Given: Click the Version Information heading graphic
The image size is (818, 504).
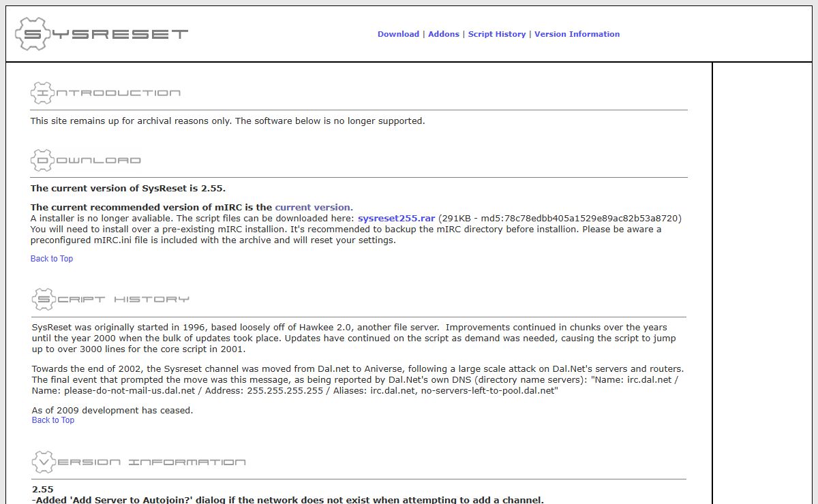Looking at the screenshot, I should click(x=138, y=462).
